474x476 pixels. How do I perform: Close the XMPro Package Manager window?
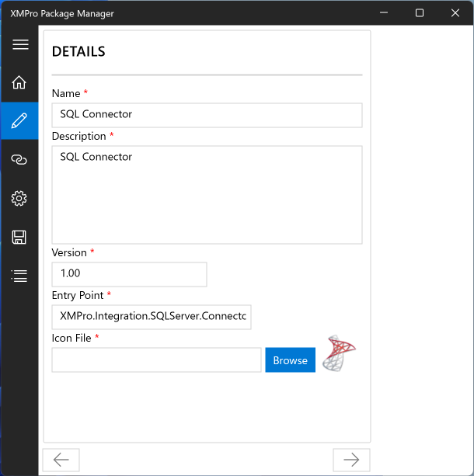tap(455, 13)
